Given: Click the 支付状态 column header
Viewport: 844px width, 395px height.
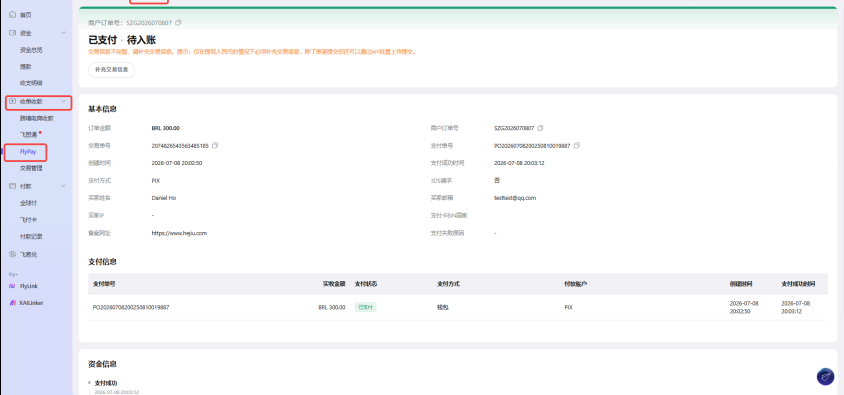Looking at the screenshot, I should pos(366,284).
